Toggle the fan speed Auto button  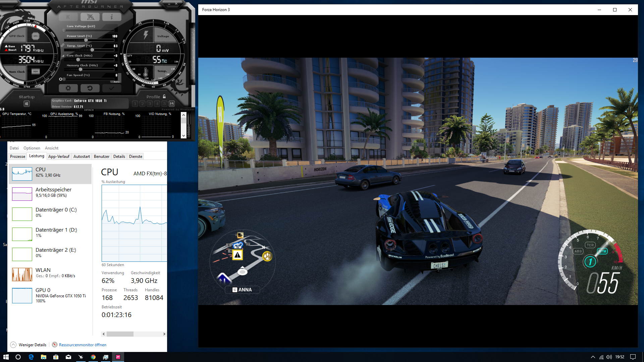(x=116, y=81)
